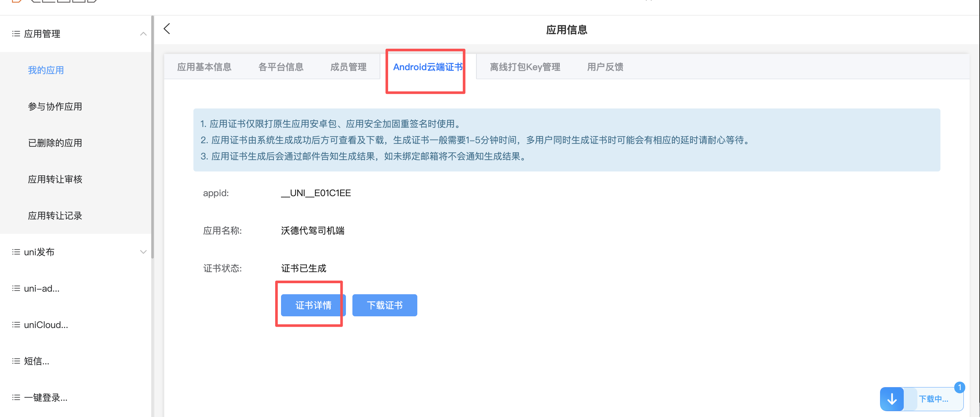Expand the uni发布 menu chevron
The width and height of the screenshot is (980, 417).
coord(143,252)
